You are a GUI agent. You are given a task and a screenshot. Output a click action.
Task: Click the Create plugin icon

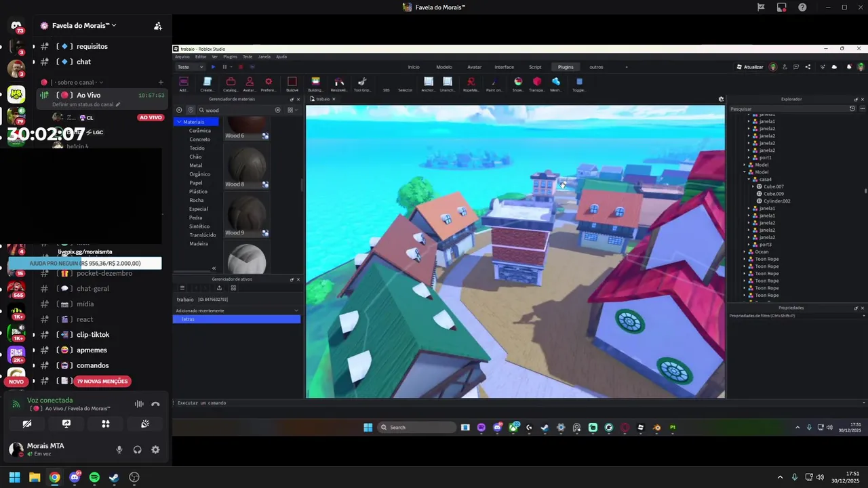[208, 83]
